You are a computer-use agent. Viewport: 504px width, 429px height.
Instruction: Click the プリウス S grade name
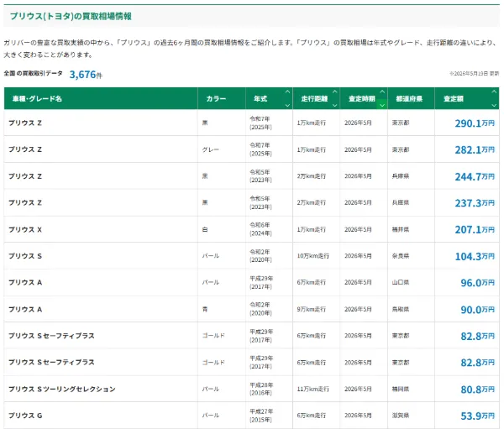click(25, 256)
